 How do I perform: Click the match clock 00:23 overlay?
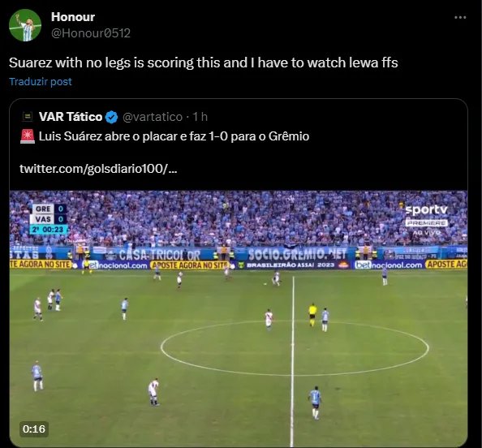tap(48, 230)
